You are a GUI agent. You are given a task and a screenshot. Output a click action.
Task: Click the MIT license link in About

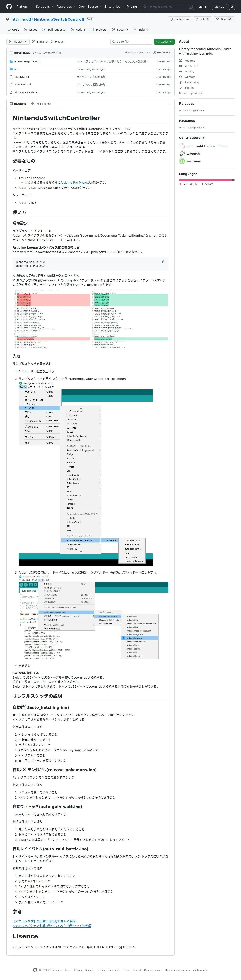point(189,66)
